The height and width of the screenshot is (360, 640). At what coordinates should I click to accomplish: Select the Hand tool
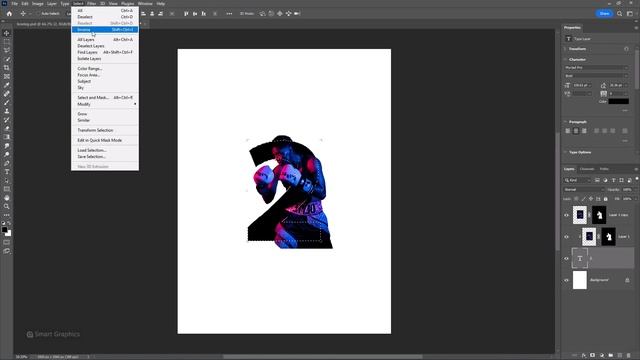(x=7, y=198)
